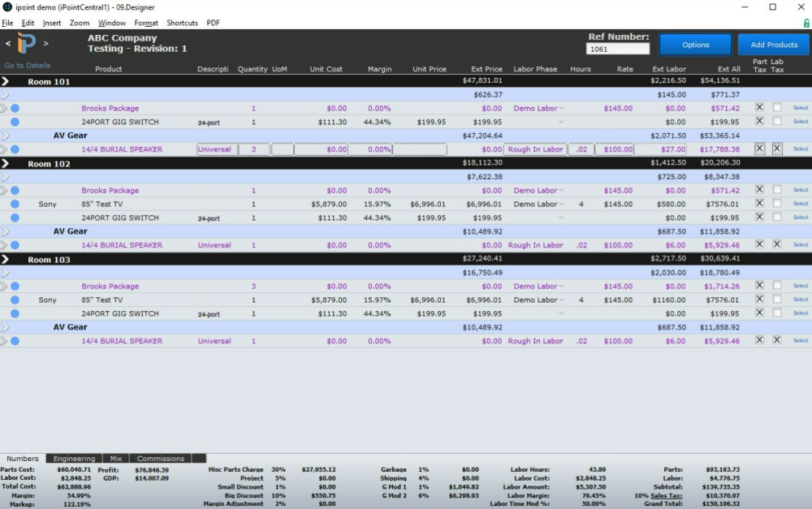
Task: Click blue dot on Room 103 Brooks Package row
Action: [x=15, y=286]
